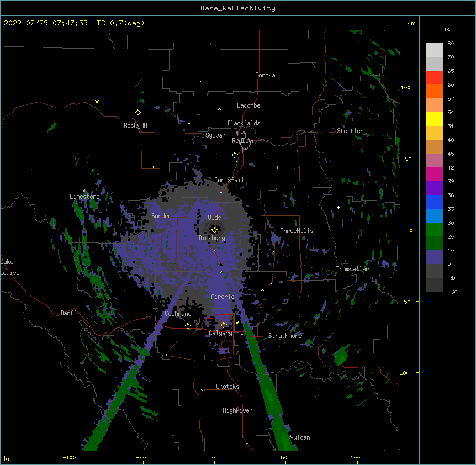Viewport: 476px width, 465px height.
Task: Click the light gray top swatch of legend
Action: click(434, 50)
